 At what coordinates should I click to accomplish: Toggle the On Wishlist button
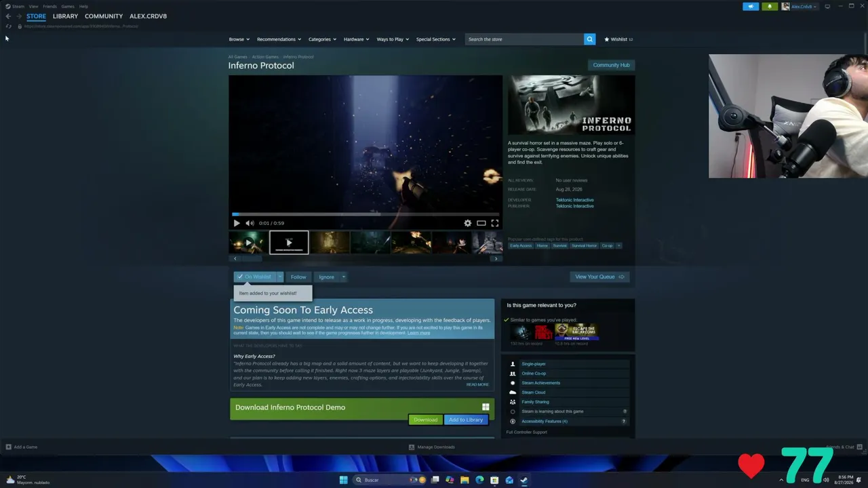pyautogui.click(x=254, y=277)
